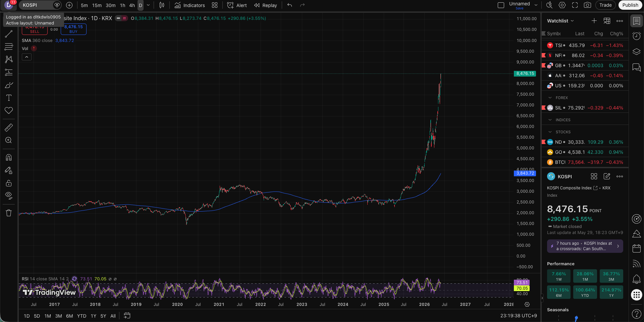The width and height of the screenshot is (644, 322).
Task: Redo the chart action
Action: [302, 5]
